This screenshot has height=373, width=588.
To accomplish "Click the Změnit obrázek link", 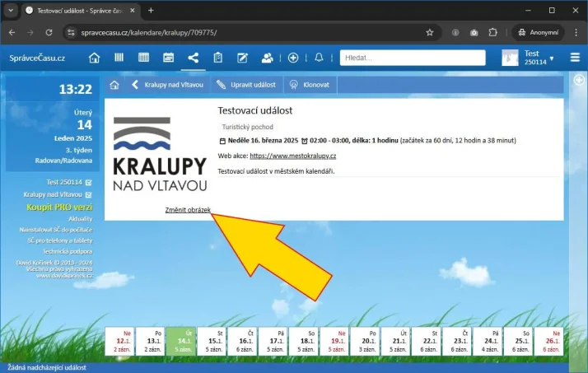I will tap(188, 210).
